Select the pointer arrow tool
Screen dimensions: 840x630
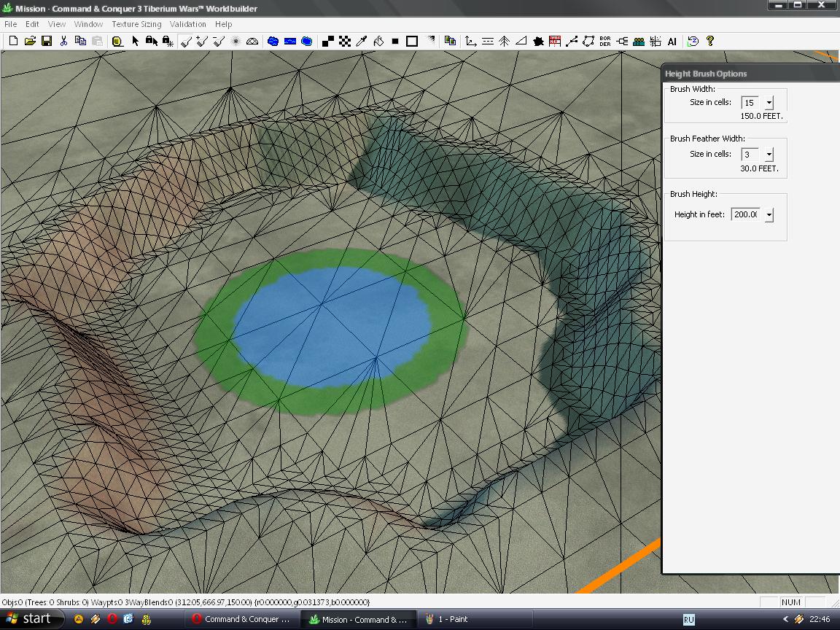point(135,42)
